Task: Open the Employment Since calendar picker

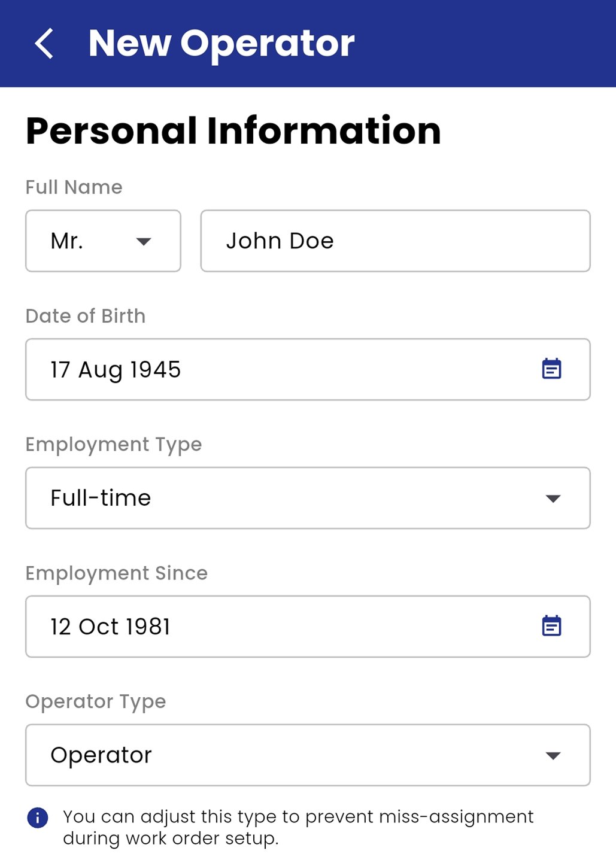Action: click(x=551, y=625)
